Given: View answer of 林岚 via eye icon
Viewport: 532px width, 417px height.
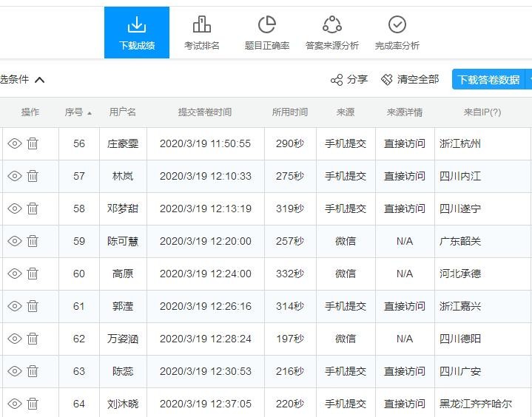Looking at the screenshot, I should click(15, 176).
